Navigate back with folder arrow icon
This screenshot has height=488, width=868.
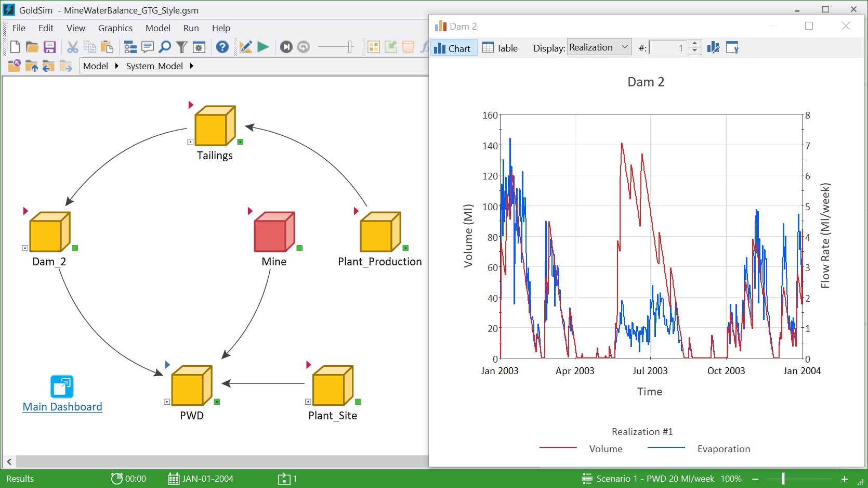pos(48,66)
